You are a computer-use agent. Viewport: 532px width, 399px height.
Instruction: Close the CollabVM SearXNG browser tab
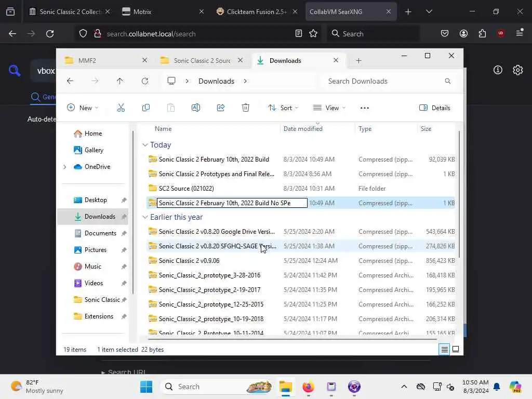point(389,11)
